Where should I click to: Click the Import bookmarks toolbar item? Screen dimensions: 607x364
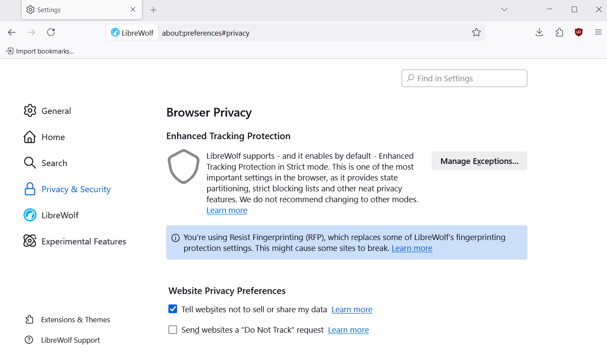(x=40, y=51)
